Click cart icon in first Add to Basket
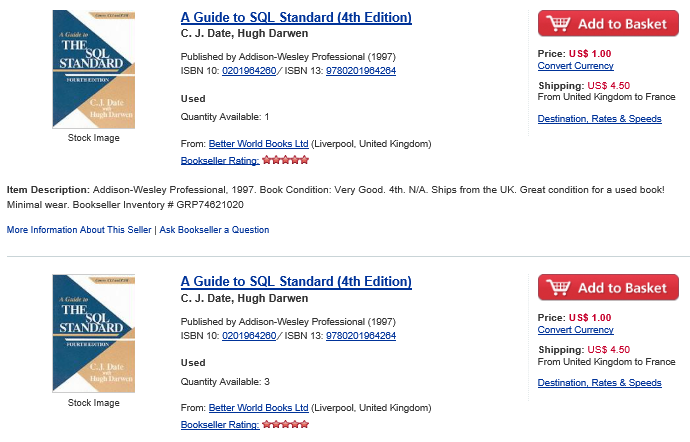 (x=558, y=23)
